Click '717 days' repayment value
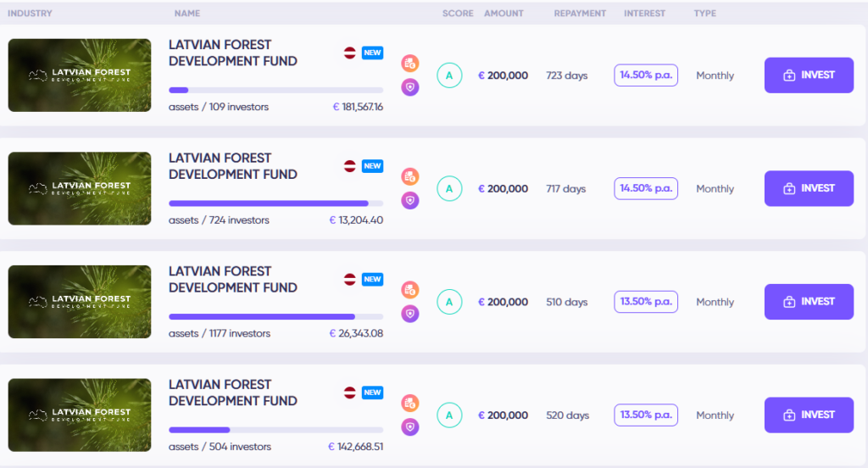Screen dimensions: 868x468 tap(565, 189)
